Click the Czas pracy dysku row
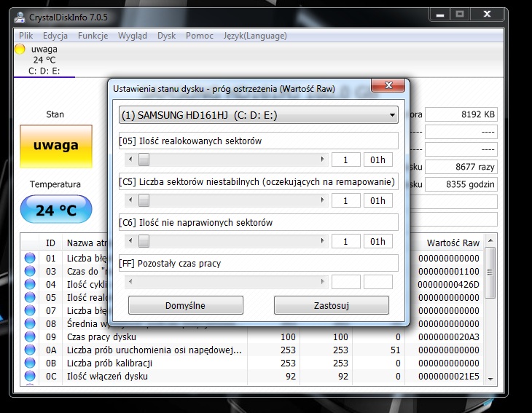This screenshot has width=532, height=413. point(253,337)
